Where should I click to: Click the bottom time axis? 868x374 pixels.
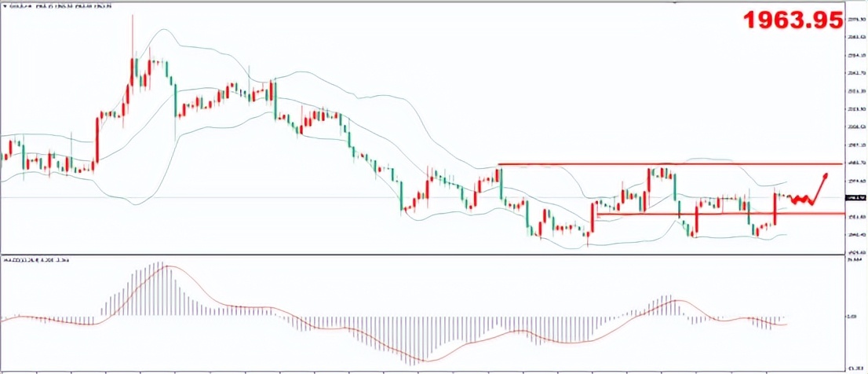click(x=424, y=370)
